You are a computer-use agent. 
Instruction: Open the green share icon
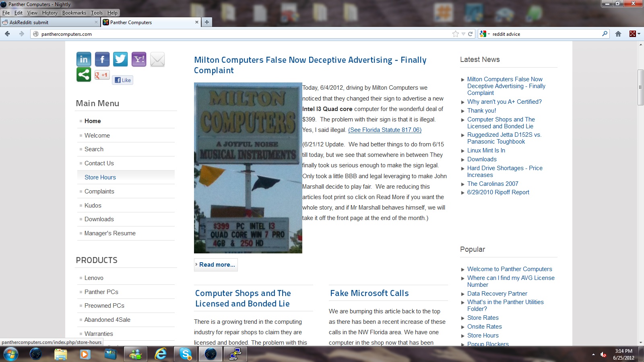[84, 75]
